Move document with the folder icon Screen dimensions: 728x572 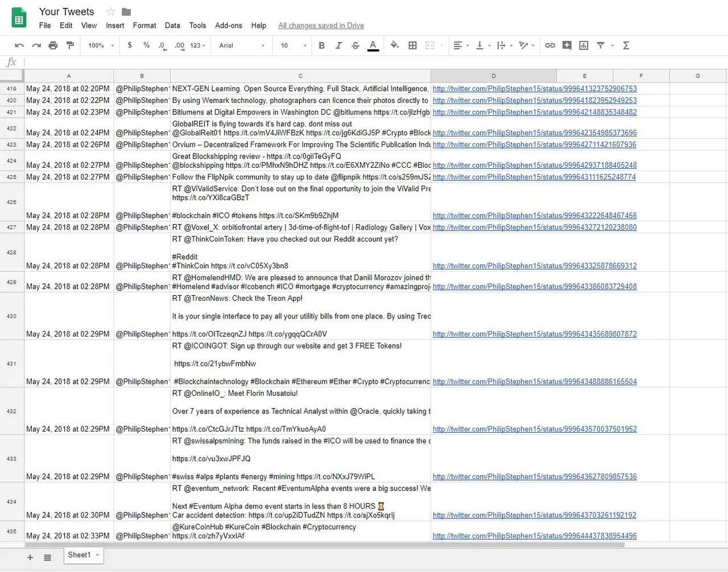click(126, 11)
